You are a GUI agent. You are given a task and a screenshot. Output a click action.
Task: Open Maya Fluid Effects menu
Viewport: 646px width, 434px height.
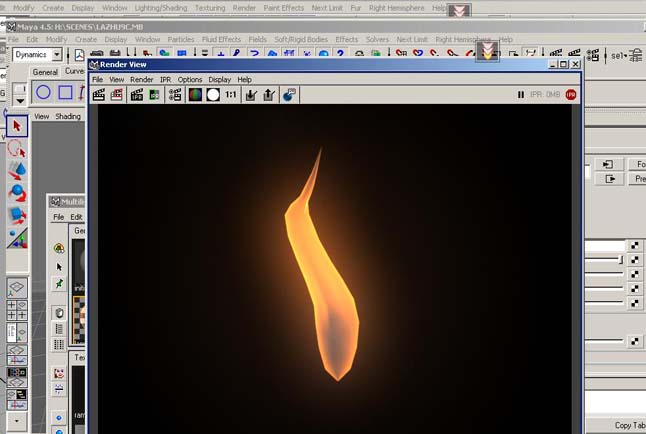(221, 40)
